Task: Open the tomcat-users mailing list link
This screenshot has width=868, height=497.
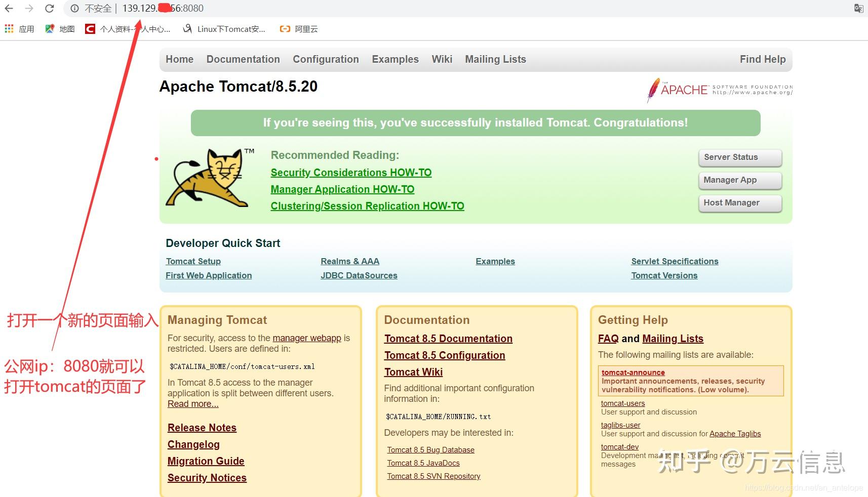Action: coord(623,403)
